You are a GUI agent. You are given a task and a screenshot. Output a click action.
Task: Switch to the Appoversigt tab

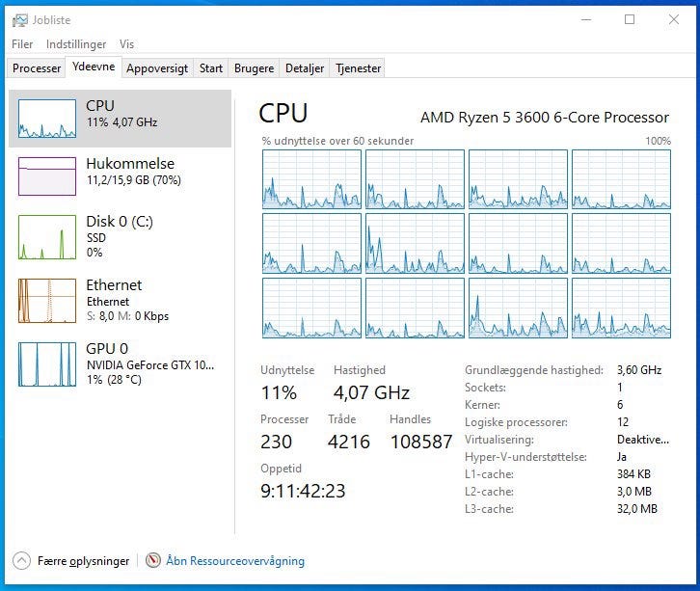tap(157, 68)
